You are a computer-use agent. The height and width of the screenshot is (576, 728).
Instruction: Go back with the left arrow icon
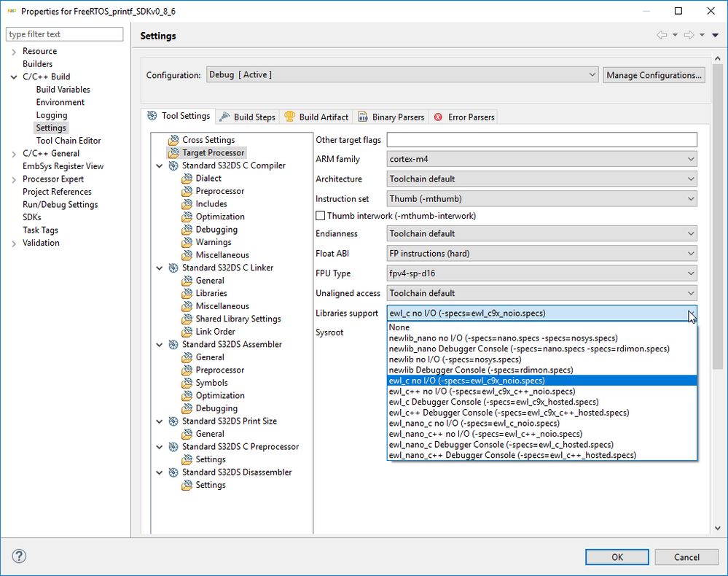coord(662,35)
